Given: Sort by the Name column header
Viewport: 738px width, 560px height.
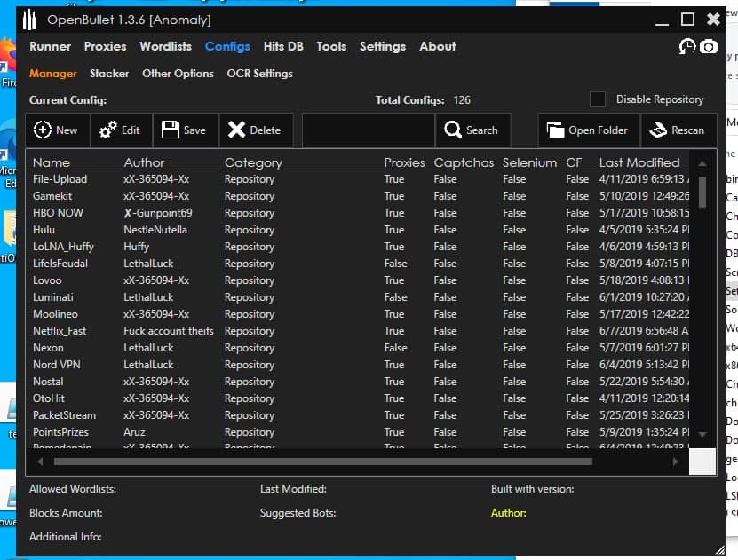Looking at the screenshot, I should click(x=52, y=162).
